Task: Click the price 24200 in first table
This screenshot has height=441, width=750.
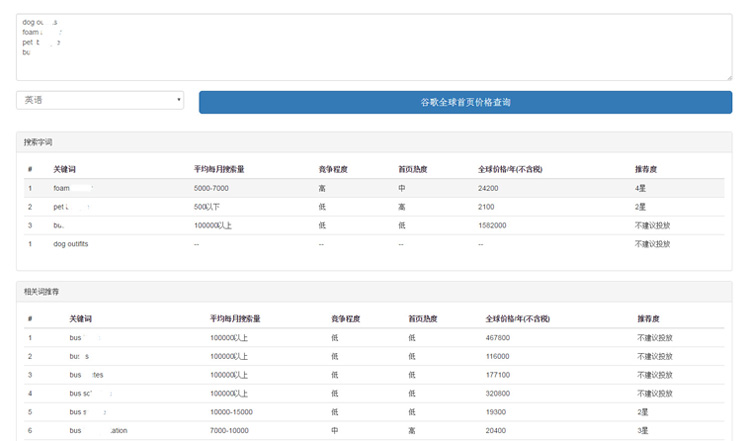Action: 488,188
